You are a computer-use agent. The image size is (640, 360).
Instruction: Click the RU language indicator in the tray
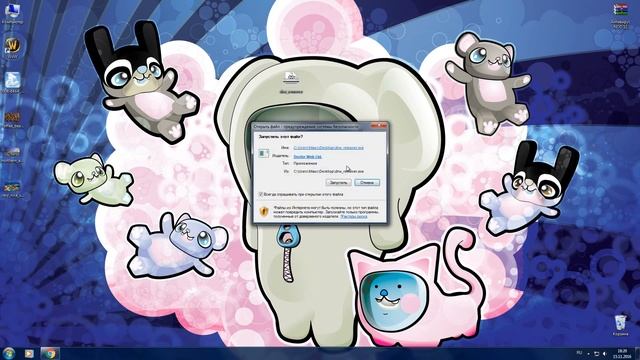click(579, 353)
